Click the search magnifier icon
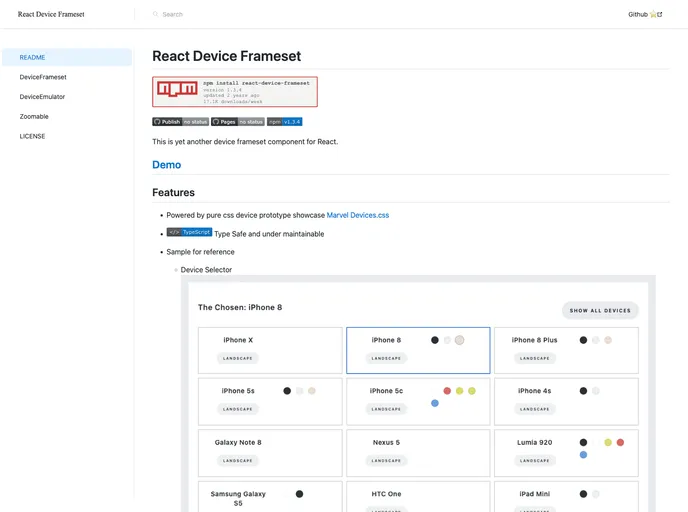Screen dimensions: 688x512 [155, 14]
